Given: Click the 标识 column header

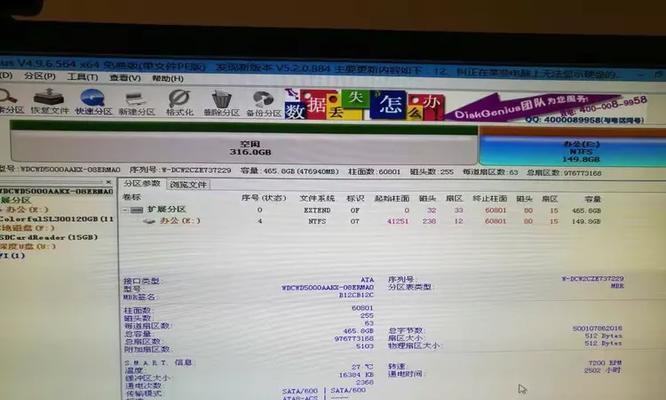Looking at the screenshot, I should click(x=355, y=198).
